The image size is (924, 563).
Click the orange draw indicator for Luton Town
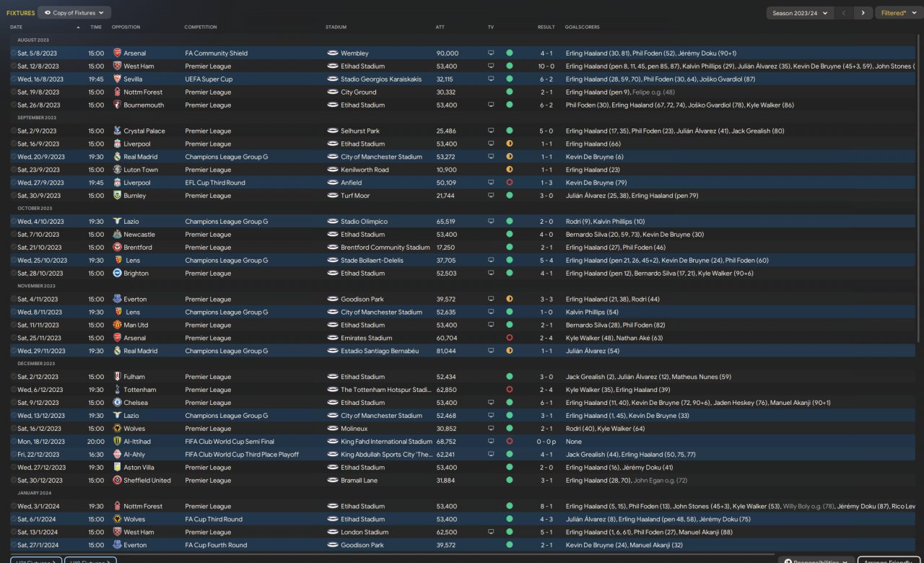tap(510, 170)
